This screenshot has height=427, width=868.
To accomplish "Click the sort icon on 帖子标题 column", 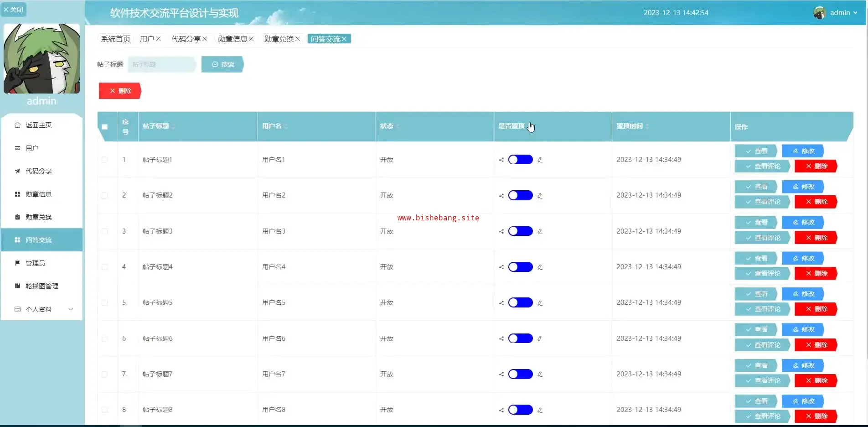I will (174, 126).
